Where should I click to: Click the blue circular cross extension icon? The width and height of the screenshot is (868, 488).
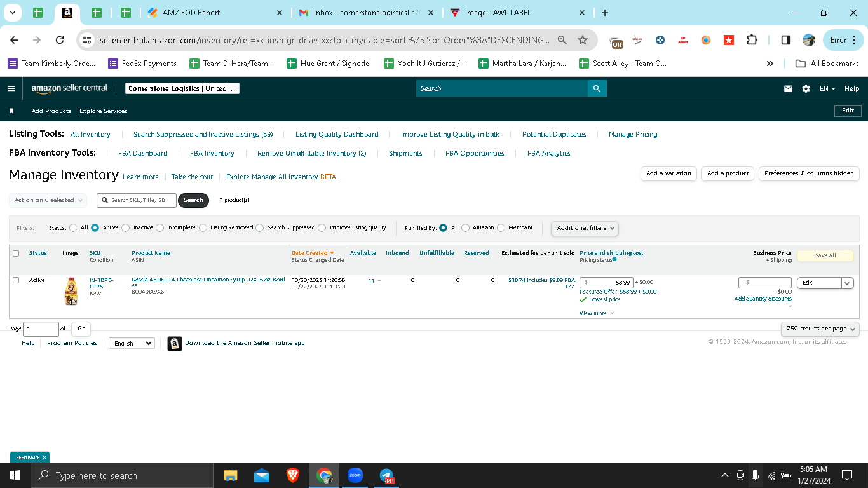[x=660, y=40]
